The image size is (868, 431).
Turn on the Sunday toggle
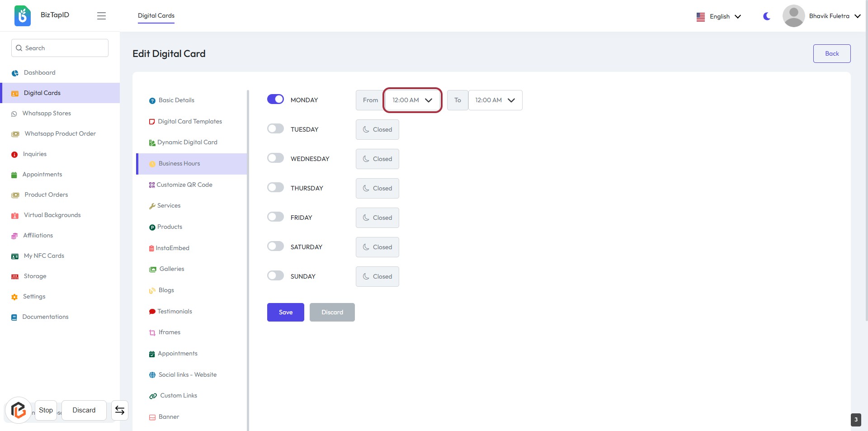pyautogui.click(x=275, y=275)
